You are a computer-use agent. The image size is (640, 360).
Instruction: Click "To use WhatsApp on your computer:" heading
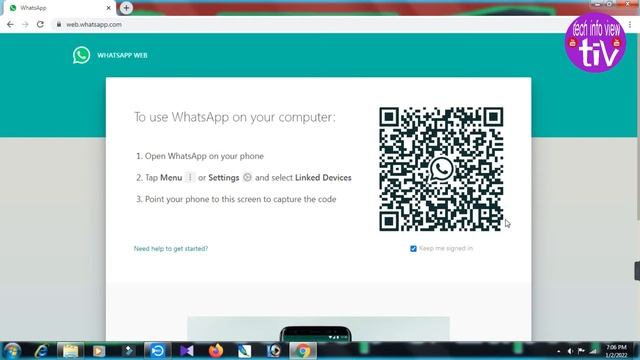point(235,117)
